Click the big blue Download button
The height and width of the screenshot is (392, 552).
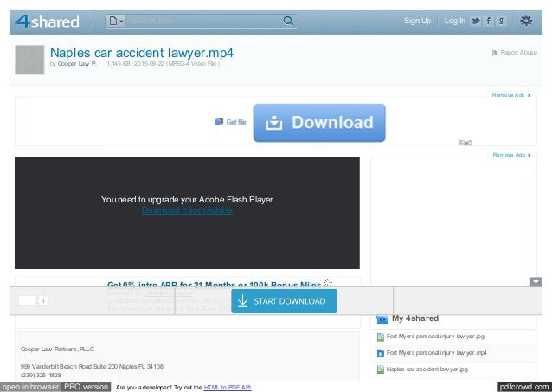(x=319, y=123)
